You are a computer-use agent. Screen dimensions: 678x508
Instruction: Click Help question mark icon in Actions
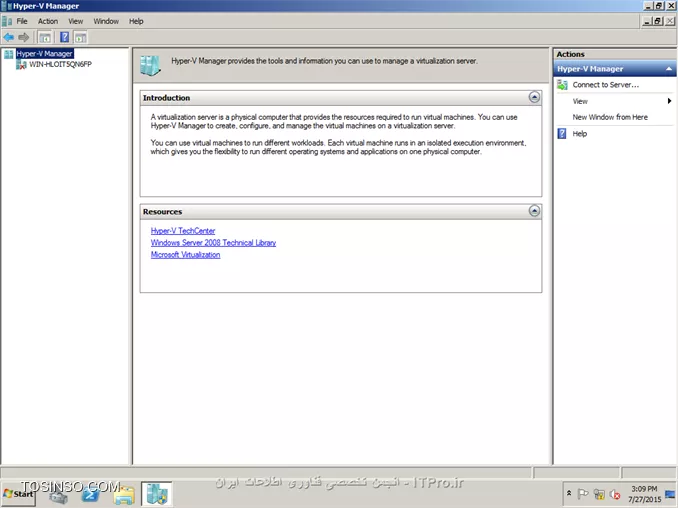562,134
